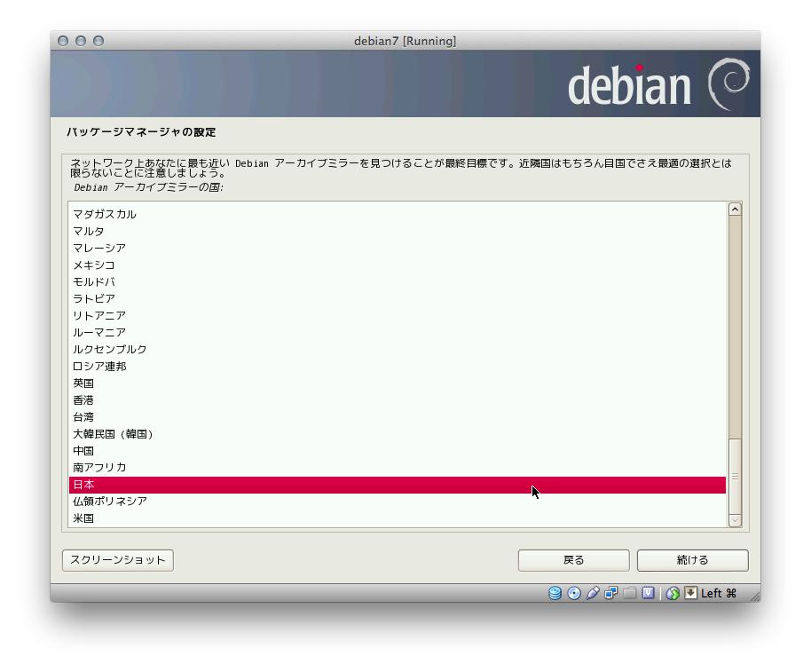Choose 英国 in the country list
The width and height of the screenshot is (811, 672).
point(398,383)
